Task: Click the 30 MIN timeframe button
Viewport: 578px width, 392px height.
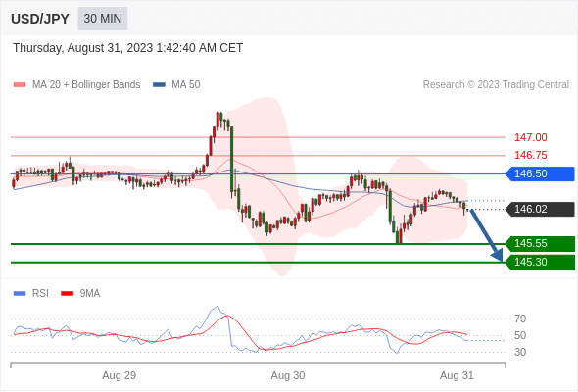Action: [103, 19]
